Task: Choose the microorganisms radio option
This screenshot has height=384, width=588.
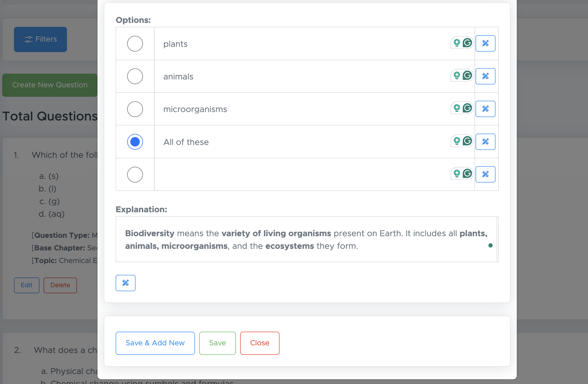Action: click(x=135, y=109)
